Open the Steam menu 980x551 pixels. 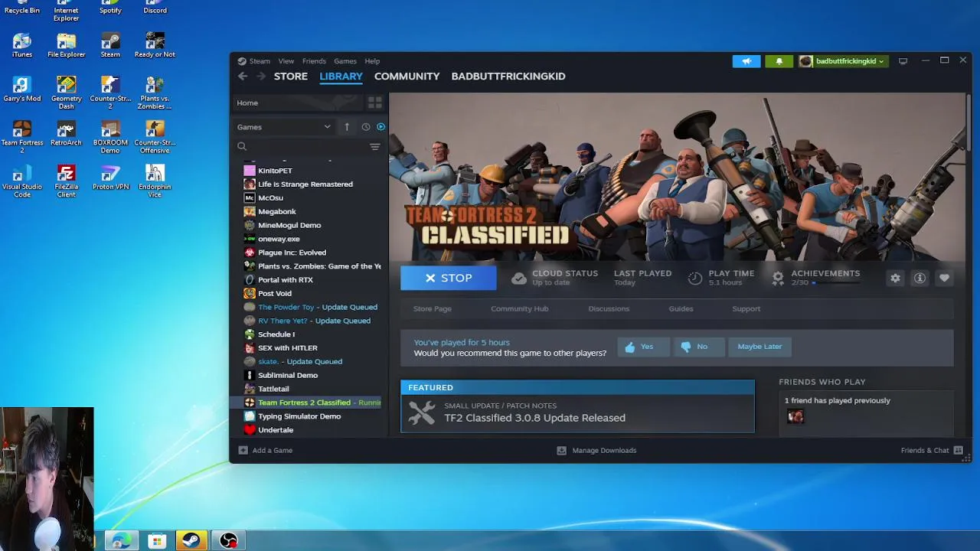[259, 61]
